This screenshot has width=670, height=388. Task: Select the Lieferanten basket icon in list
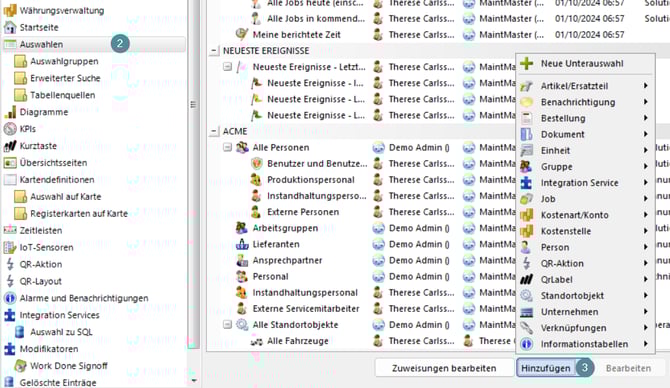point(242,244)
